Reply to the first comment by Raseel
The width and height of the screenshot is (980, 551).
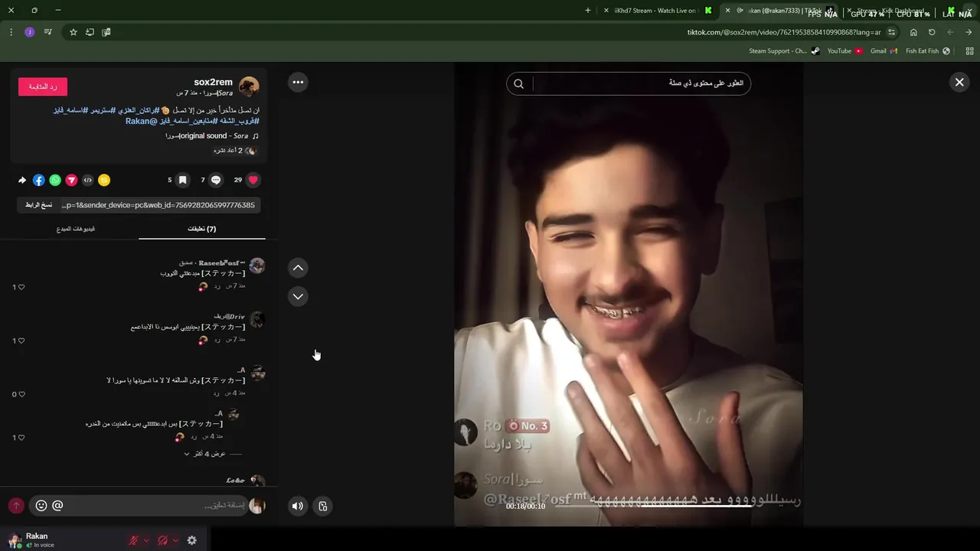(x=217, y=285)
